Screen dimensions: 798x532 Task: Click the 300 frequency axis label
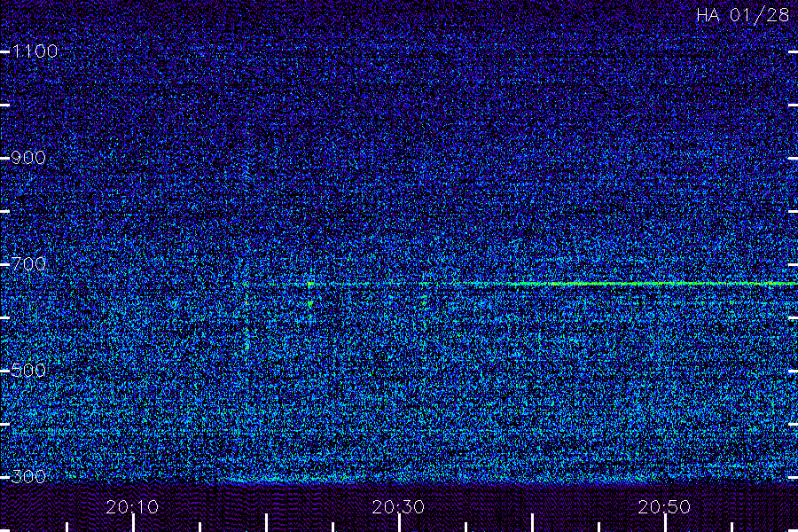coord(28,476)
